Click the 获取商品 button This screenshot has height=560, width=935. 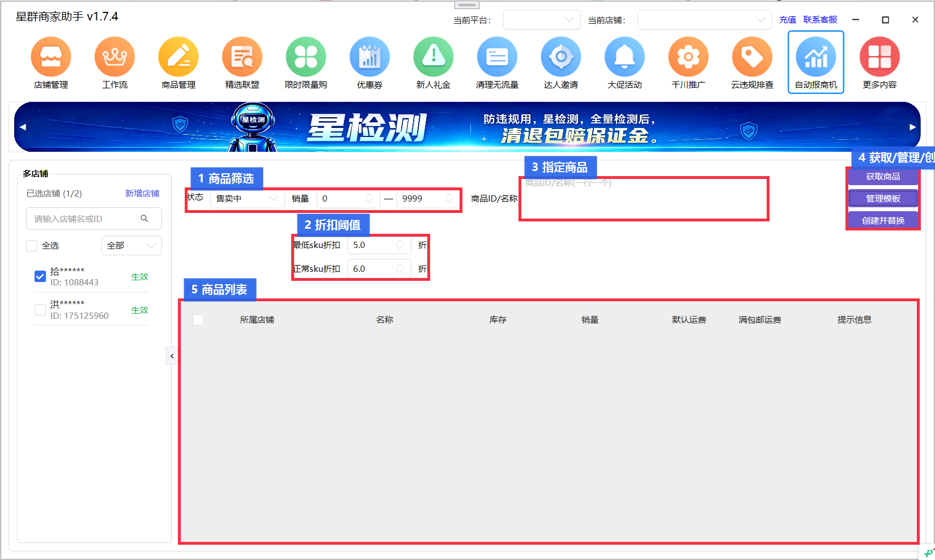tap(883, 177)
